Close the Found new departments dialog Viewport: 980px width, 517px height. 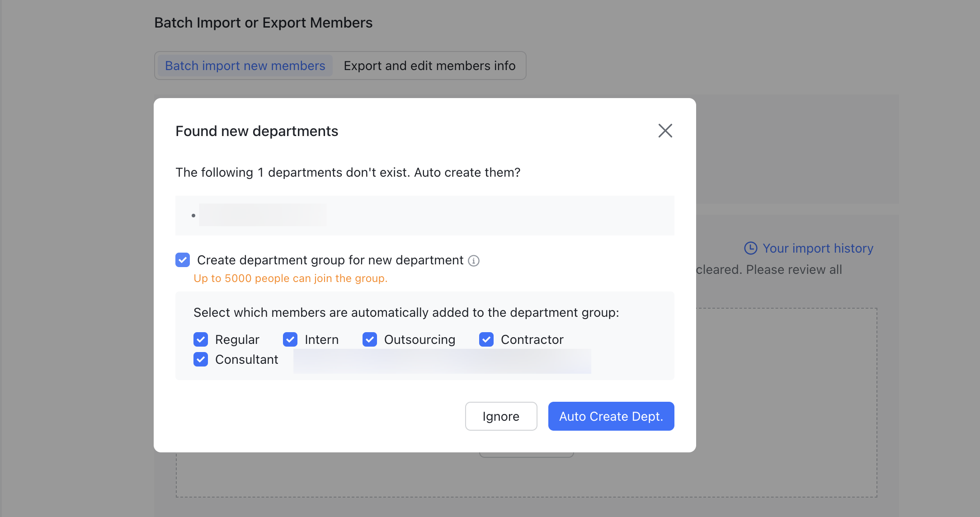(665, 131)
